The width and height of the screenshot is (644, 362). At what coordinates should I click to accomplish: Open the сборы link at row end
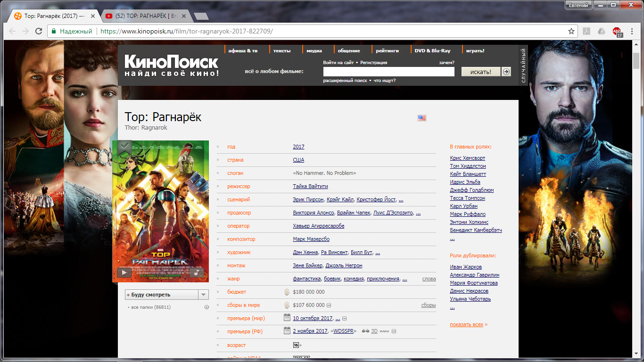(x=429, y=305)
